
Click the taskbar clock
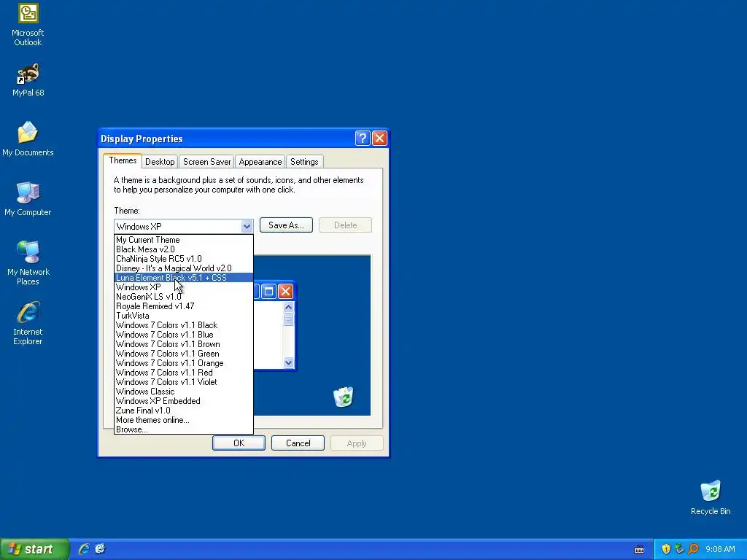tap(720, 549)
